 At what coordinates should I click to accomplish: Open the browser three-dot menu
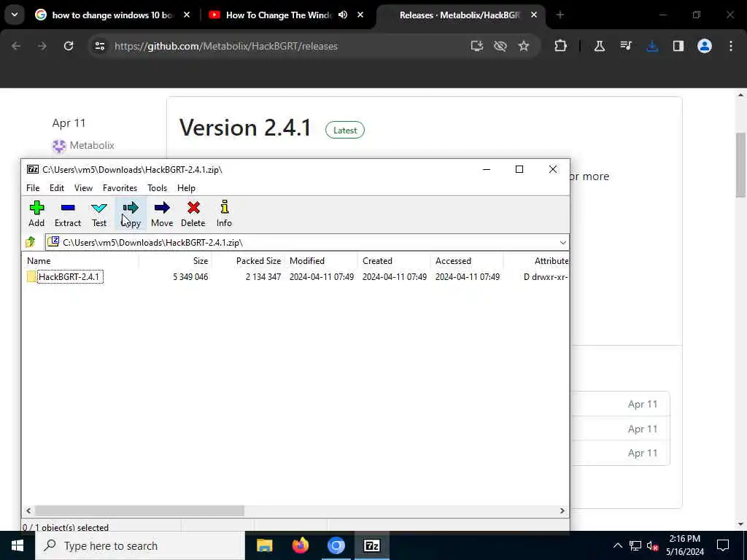(731, 46)
